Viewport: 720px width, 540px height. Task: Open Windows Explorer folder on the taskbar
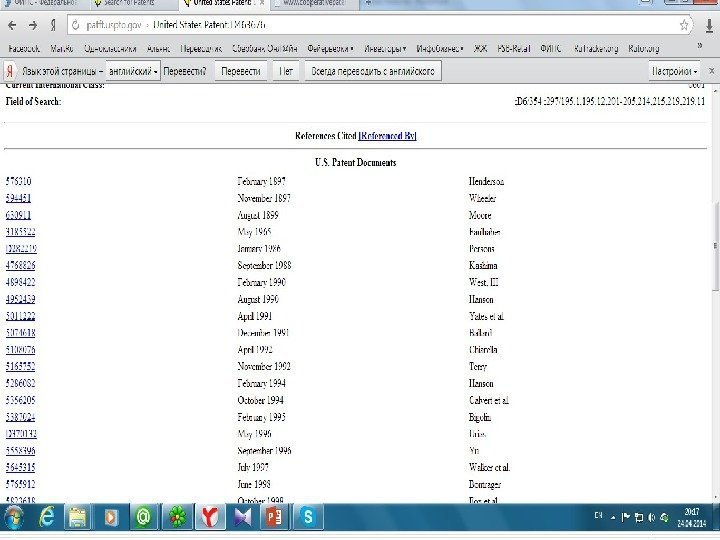click(78, 517)
